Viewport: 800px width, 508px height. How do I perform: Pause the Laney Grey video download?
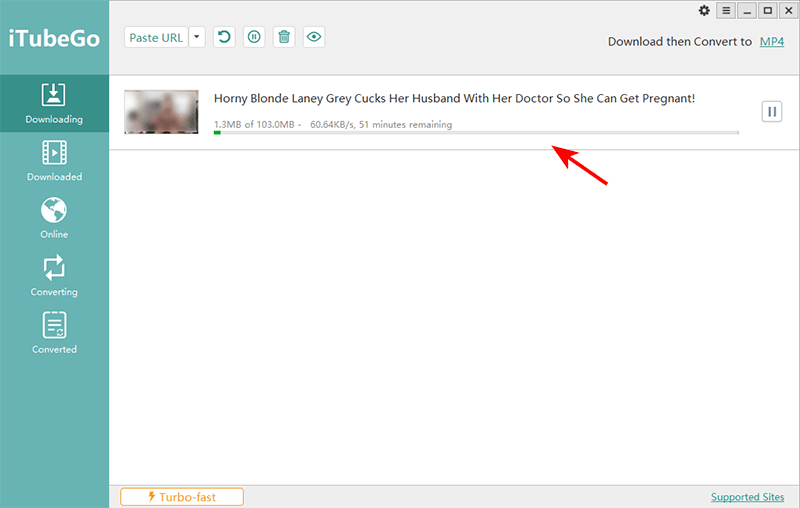click(772, 111)
